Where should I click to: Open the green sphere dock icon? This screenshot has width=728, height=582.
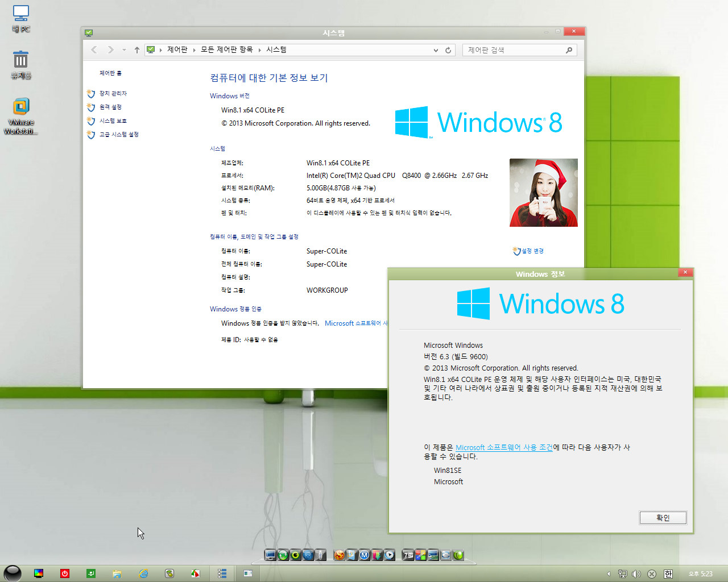tap(458, 555)
